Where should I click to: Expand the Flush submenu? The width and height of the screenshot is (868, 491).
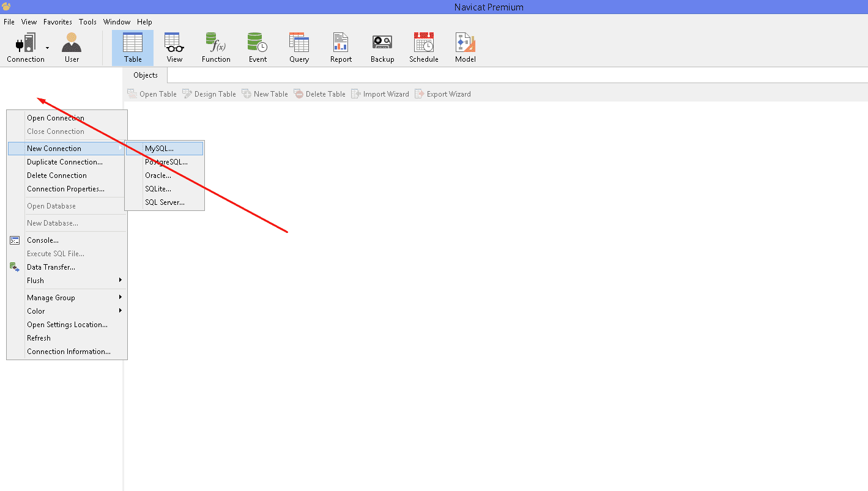tap(67, 281)
